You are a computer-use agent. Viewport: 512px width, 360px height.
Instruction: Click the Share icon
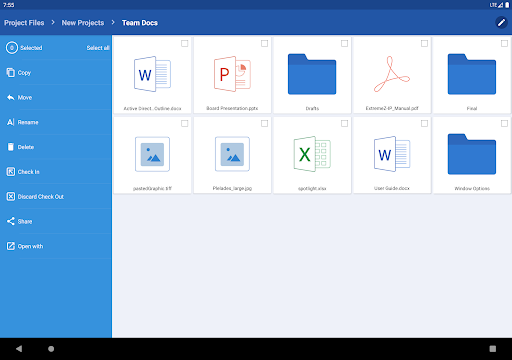(x=11, y=221)
